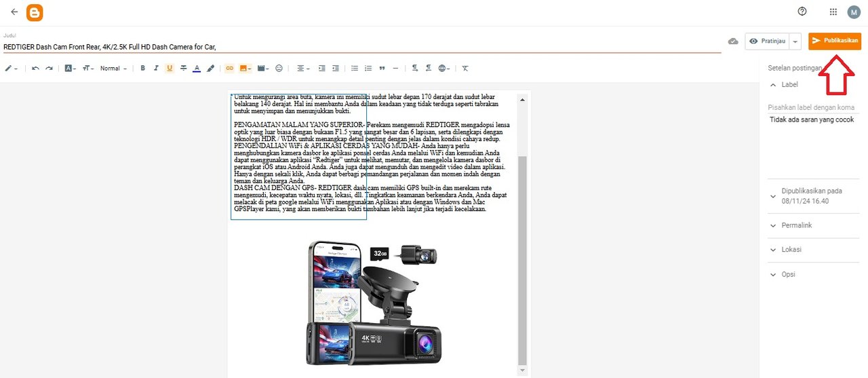Viewport: 868px width, 378px height.
Task: Open the insert video menu
Action: (263, 69)
